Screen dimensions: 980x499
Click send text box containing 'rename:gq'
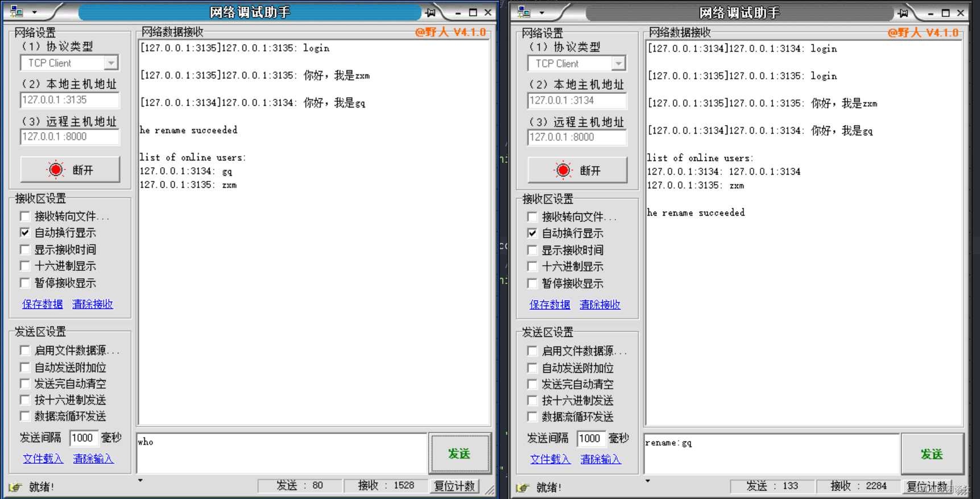772,453
